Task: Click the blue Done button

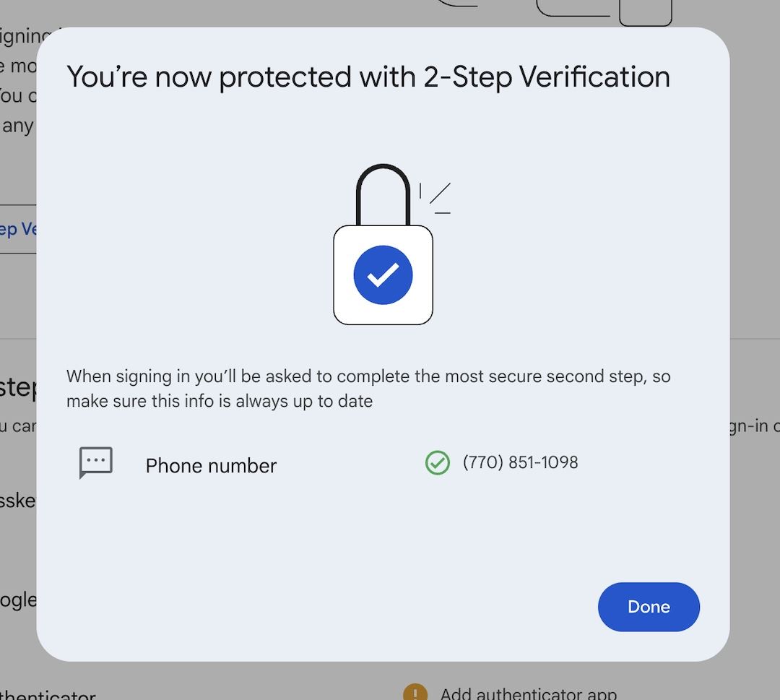Action: point(649,607)
